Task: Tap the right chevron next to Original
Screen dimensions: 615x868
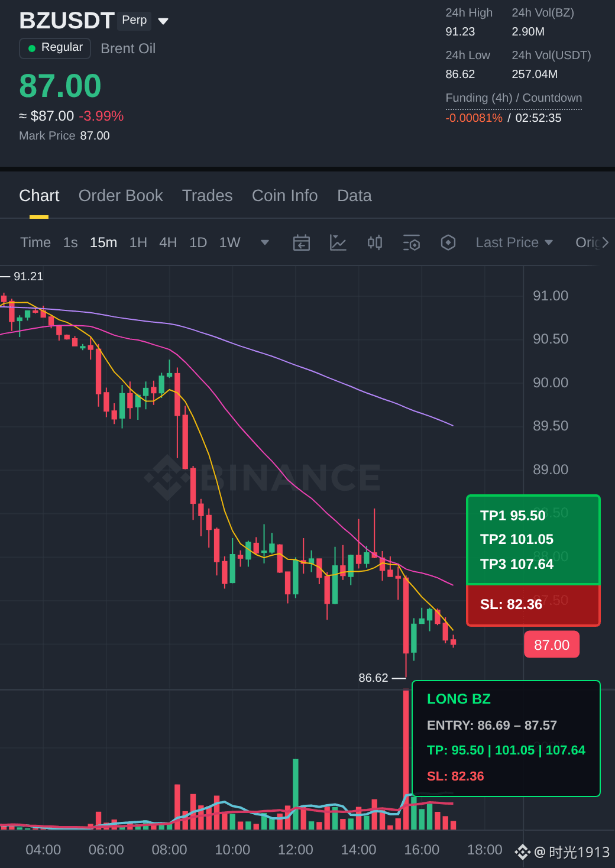Action: pyautogui.click(x=605, y=242)
